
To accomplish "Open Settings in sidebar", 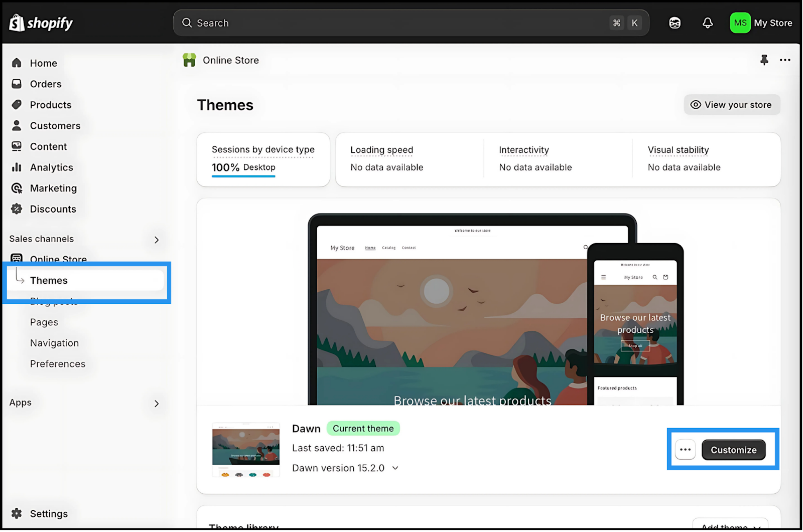I will 49,514.
